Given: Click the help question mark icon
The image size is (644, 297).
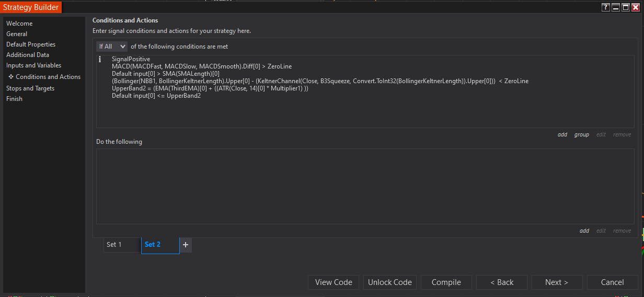Looking at the screenshot, I should [606, 7].
